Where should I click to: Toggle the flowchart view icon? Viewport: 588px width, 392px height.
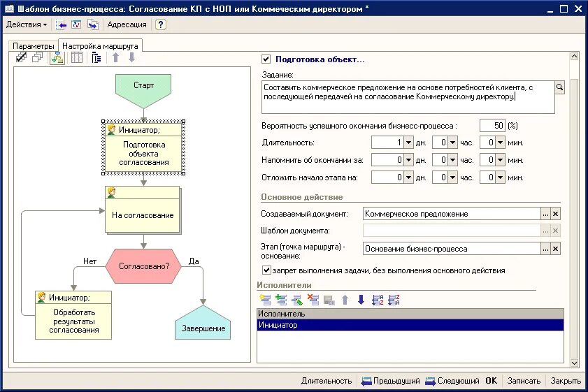[57, 58]
